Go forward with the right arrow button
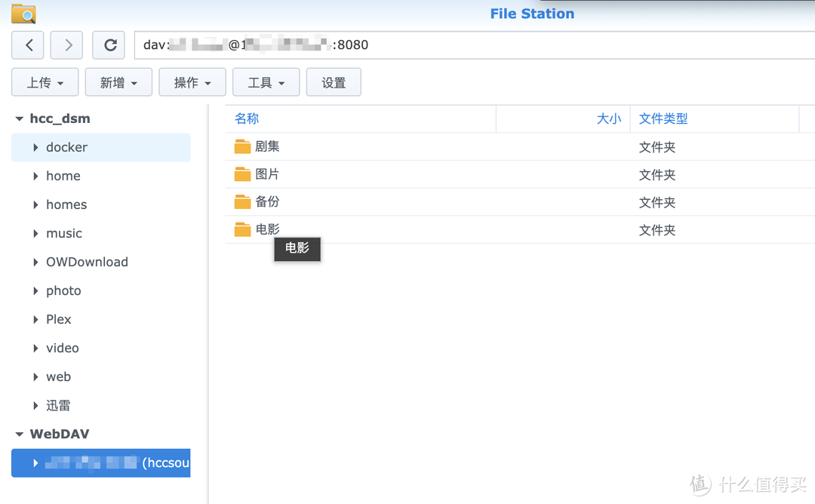 (66, 45)
